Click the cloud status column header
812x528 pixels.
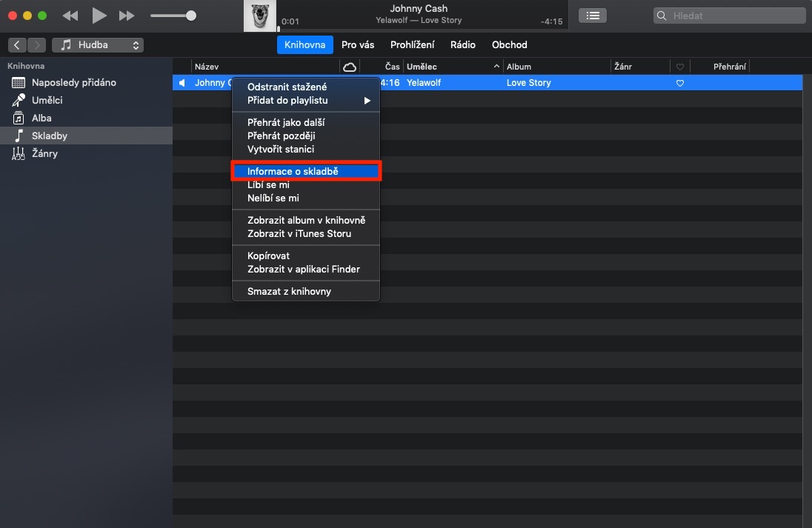point(350,67)
